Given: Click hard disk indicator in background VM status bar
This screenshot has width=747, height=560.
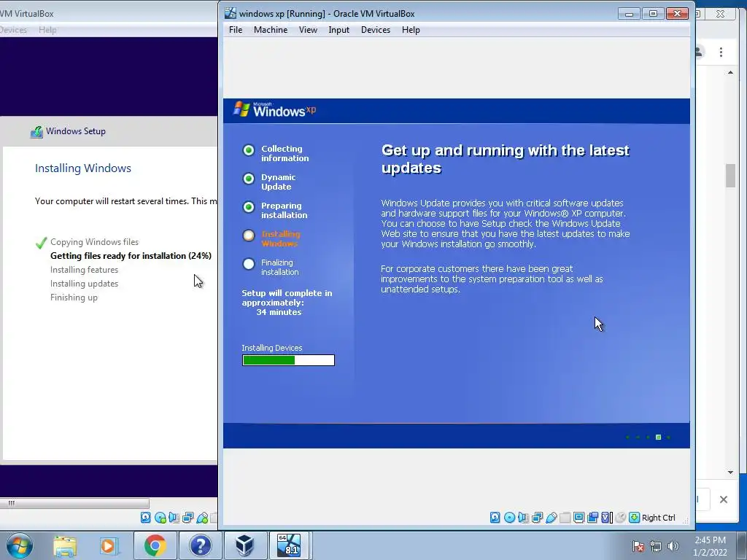Looking at the screenshot, I should (146, 518).
